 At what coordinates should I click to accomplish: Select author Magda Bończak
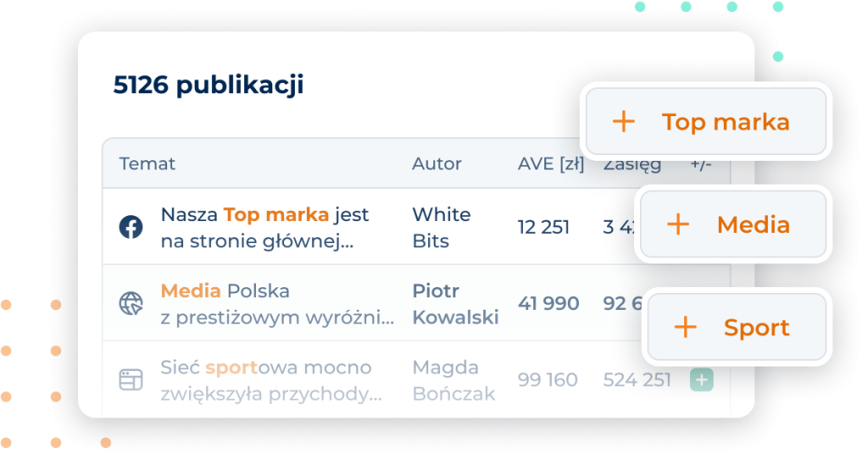(x=453, y=379)
